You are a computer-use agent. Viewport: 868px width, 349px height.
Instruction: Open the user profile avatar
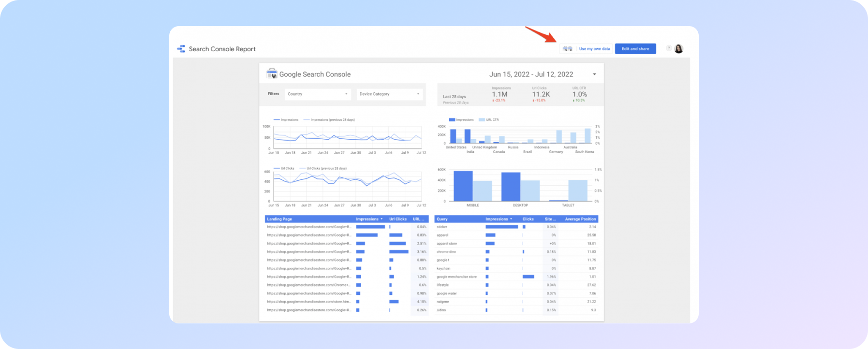679,49
